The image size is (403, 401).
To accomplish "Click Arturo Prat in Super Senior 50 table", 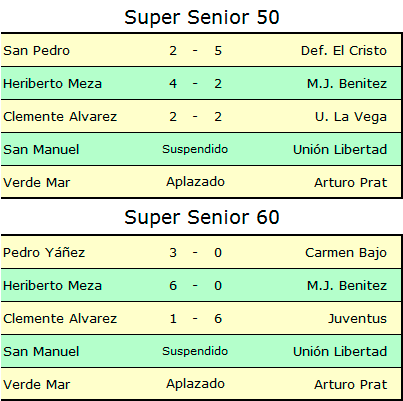I will [x=350, y=183].
